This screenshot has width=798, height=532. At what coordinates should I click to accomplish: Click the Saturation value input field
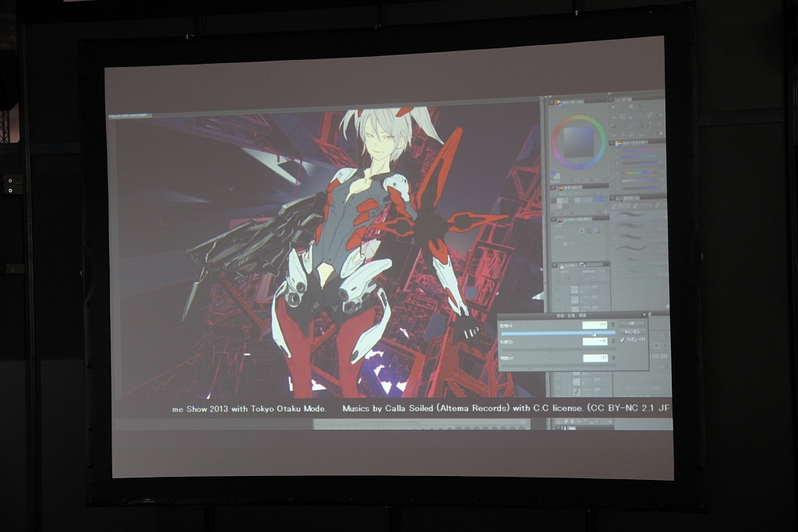[x=595, y=341]
